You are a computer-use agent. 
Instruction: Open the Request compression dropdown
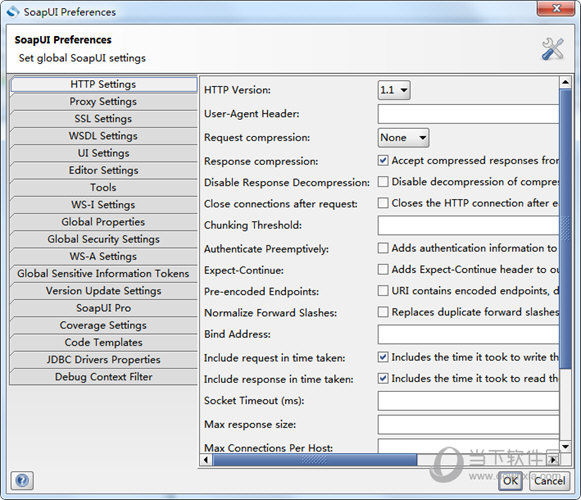pos(404,138)
